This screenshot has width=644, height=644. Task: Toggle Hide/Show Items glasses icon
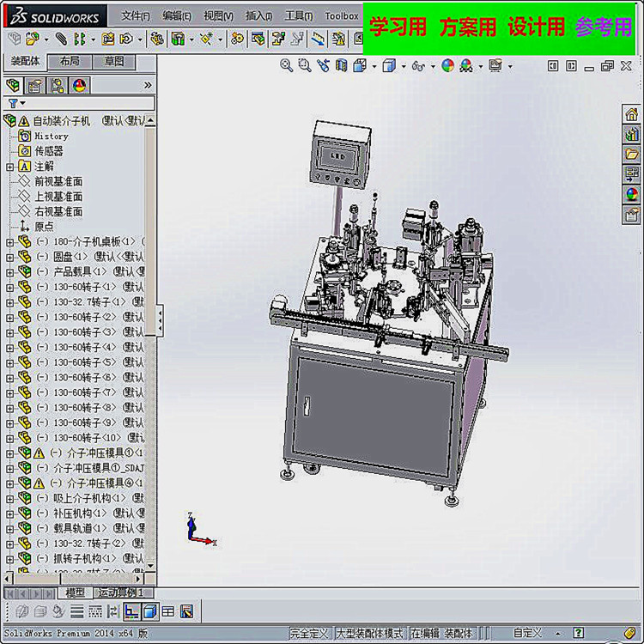416,65
